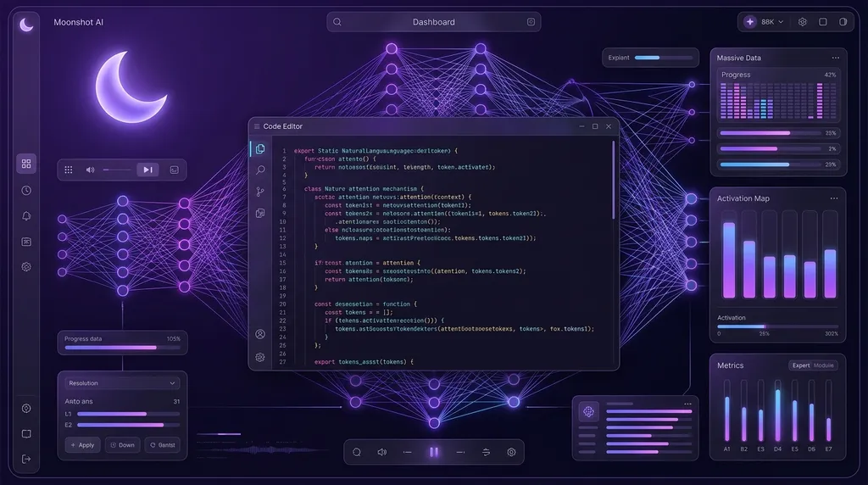Open notifications bell in left sidebar
The width and height of the screenshot is (868, 485).
[26, 216]
